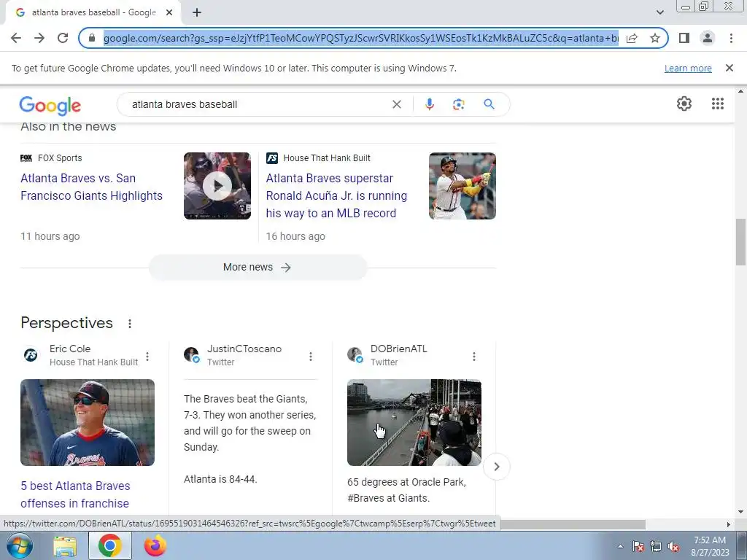Click the House That Hank Built source

pos(327,158)
